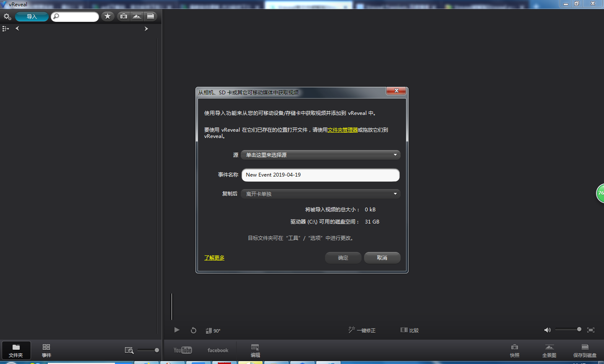Image resolution: width=604 pixels, height=364 pixels.
Task: Click the 取消 button
Action: [382, 257]
